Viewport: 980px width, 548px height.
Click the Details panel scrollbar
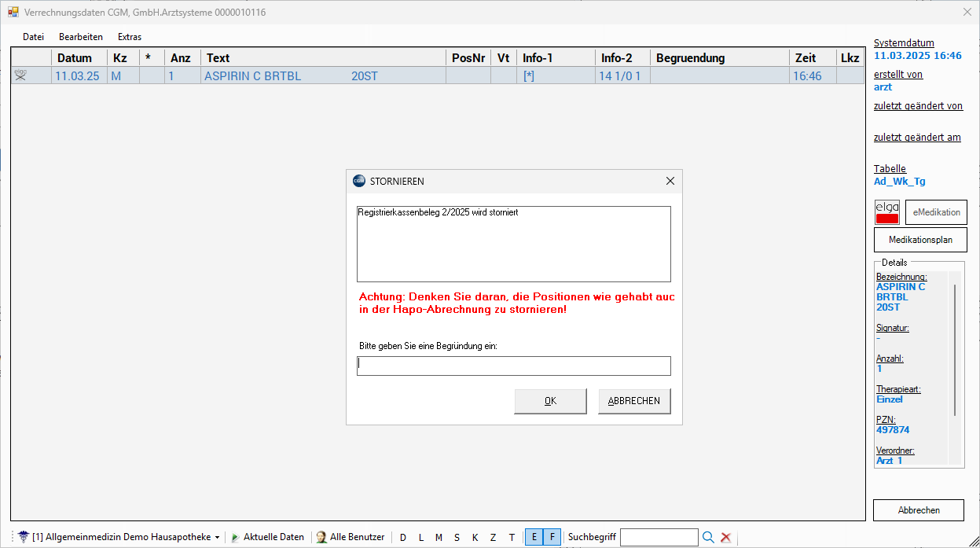955,350
